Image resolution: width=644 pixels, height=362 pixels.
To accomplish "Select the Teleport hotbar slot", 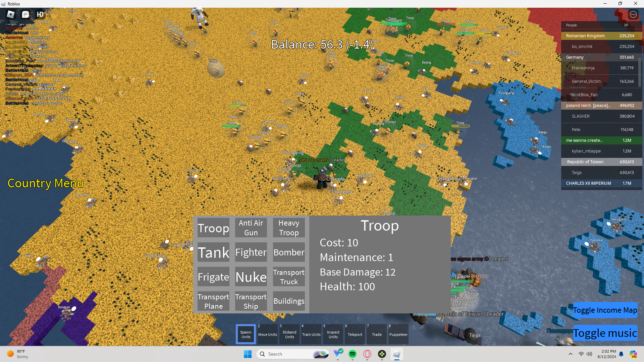I will (x=355, y=334).
